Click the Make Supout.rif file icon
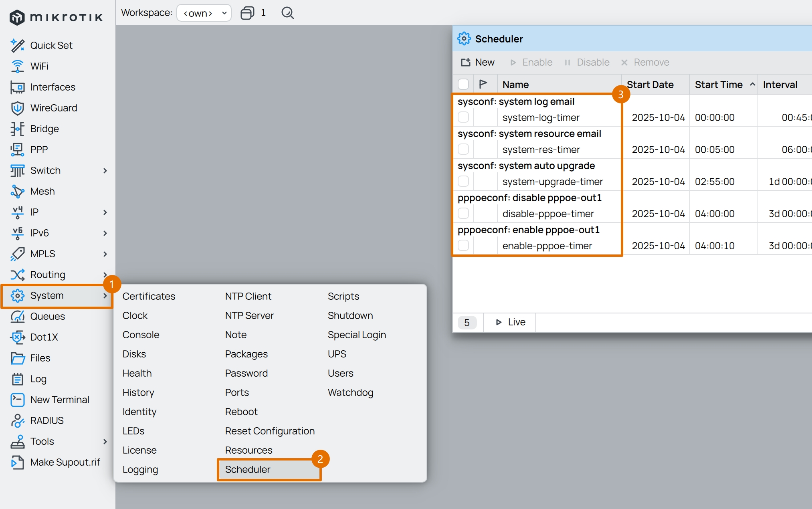 click(x=18, y=462)
